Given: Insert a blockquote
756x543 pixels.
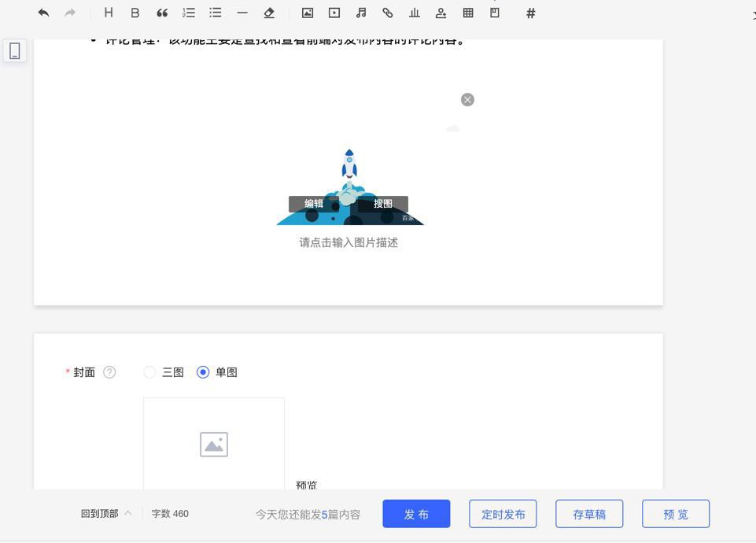Looking at the screenshot, I should [162, 13].
